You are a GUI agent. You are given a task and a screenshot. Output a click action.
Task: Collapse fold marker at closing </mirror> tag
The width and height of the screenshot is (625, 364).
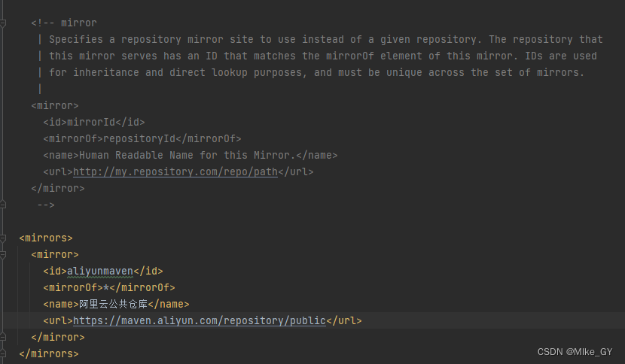coord(4,337)
